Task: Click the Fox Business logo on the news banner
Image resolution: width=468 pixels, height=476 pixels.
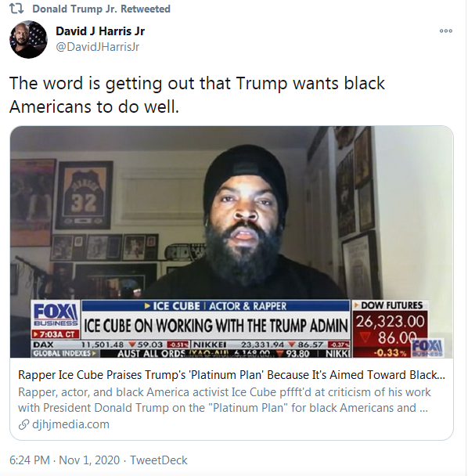Action: pos(56,315)
